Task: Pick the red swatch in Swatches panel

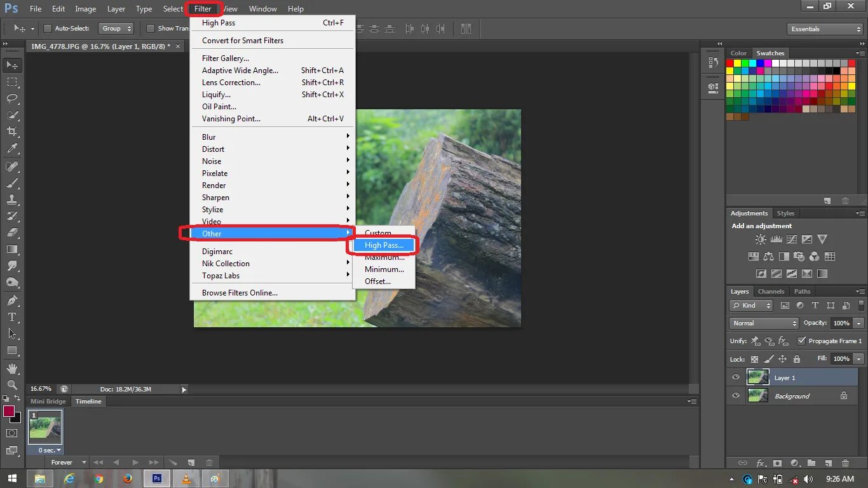Action: 730,63
